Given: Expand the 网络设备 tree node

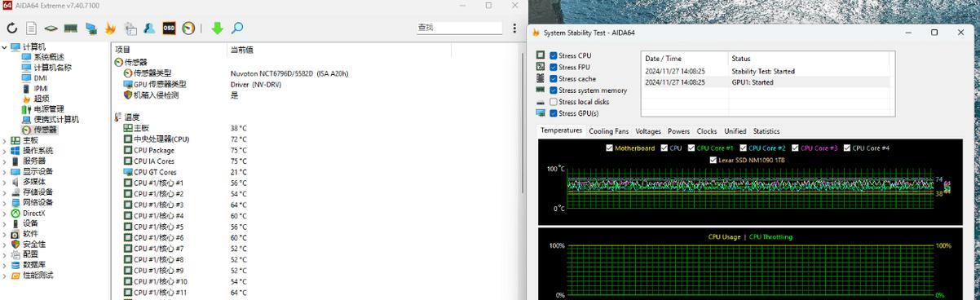Looking at the screenshot, I should click(5, 203).
